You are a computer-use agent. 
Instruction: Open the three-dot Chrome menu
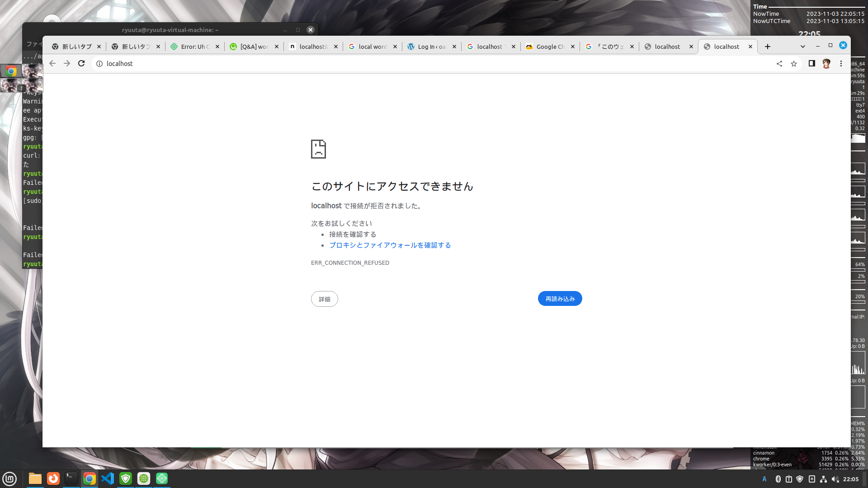click(x=841, y=64)
